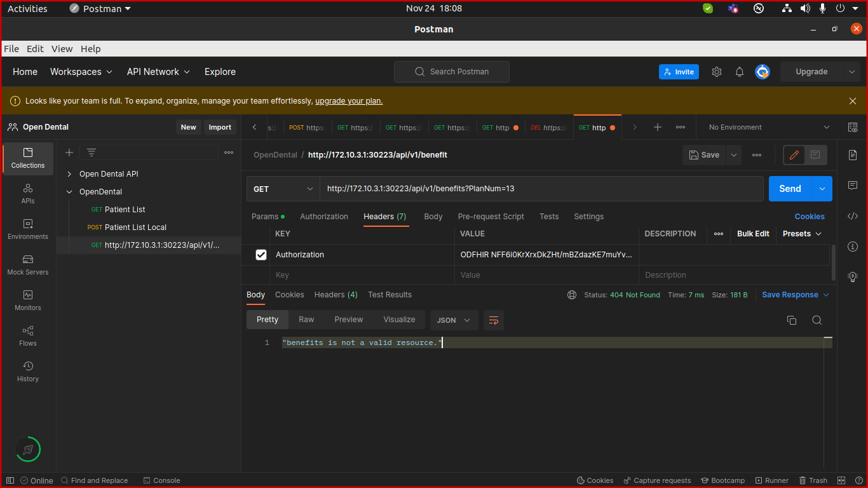Open the Flows sidebar panel
The height and width of the screenshot is (488, 868).
pos(28,336)
